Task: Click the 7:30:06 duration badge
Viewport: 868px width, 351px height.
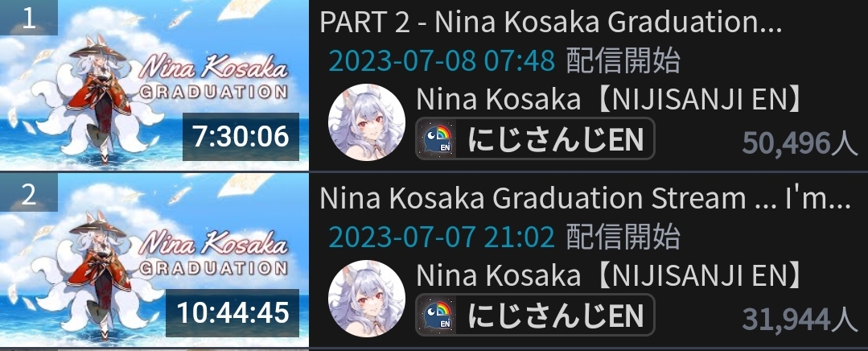Action: pos(241,136)
